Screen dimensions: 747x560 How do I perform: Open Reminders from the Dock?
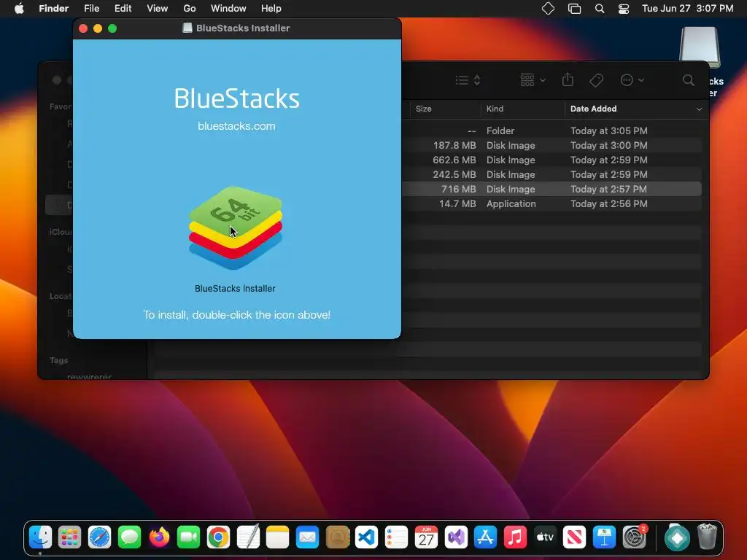coord(396,537)
